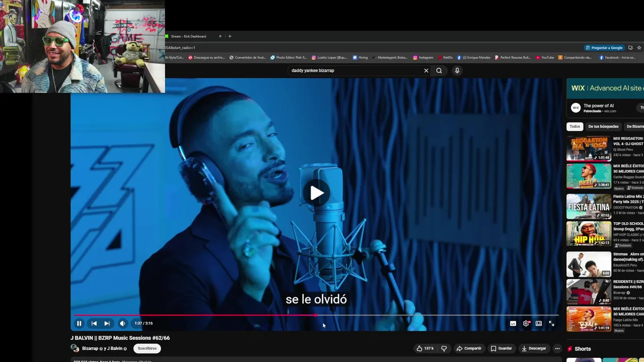Share the video with Compartir
Image resolution: width=644 pixels, height=362 pixels.
coord(469,348)
